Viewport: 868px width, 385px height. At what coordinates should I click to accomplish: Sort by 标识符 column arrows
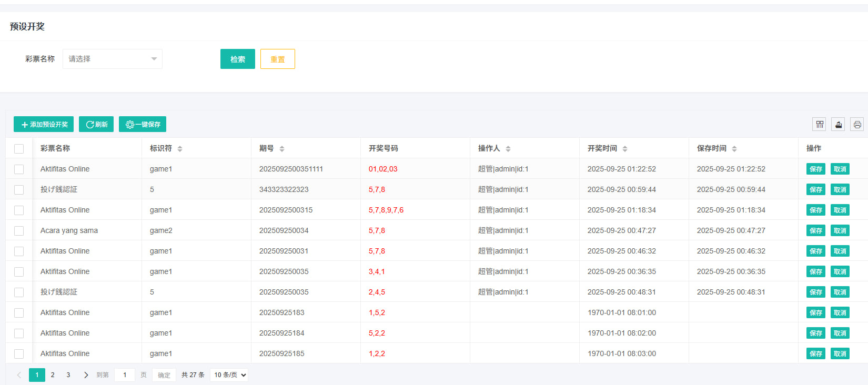(180, 149)
